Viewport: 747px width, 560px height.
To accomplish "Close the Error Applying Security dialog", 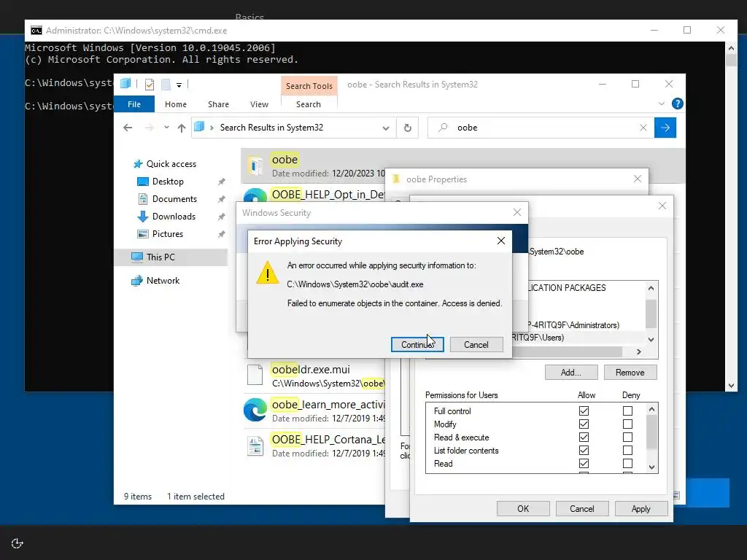I will pyautogui.click(x=500, y=241).
